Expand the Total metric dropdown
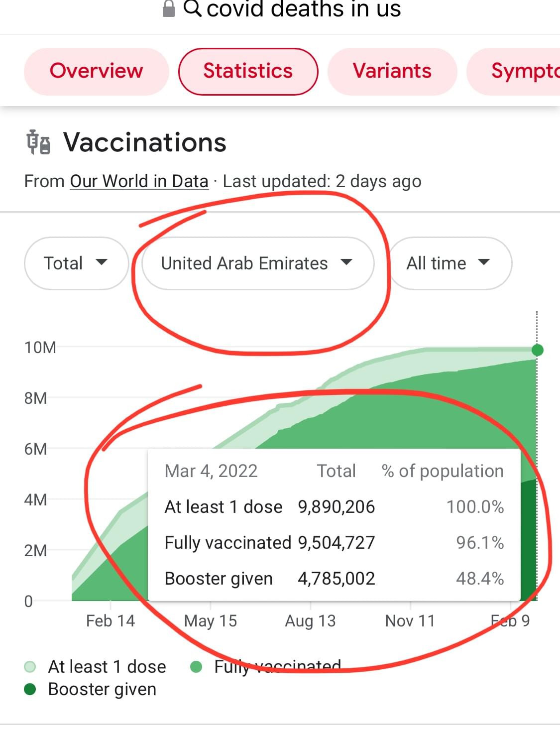This screenshot has height=741, width=560. (76, 263)
